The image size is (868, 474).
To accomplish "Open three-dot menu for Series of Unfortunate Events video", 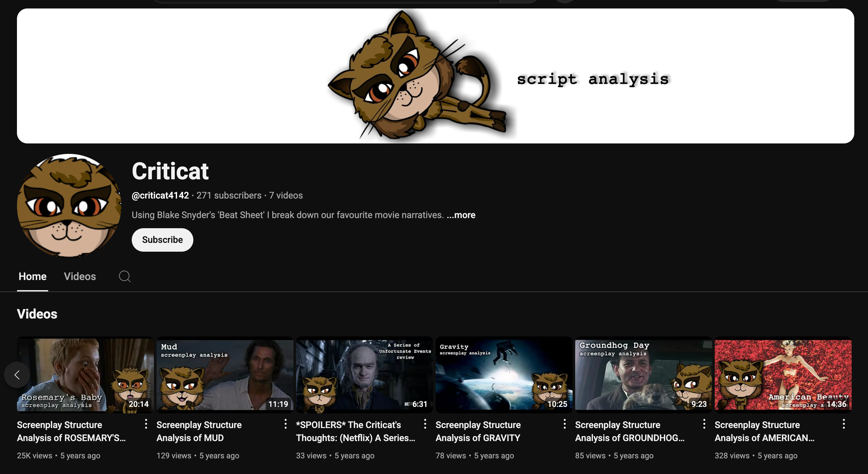I will (x=425, y=424).
